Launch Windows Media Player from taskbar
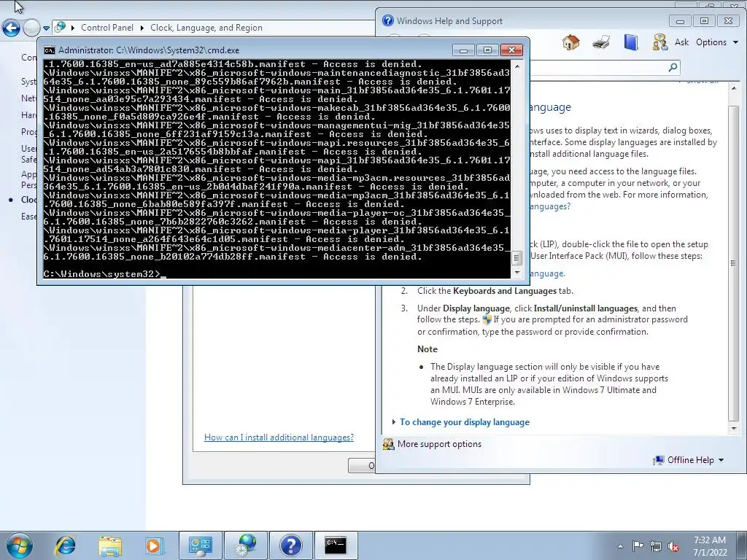The width and height of the screenshot is (747, 560). [x=154, y=545]
